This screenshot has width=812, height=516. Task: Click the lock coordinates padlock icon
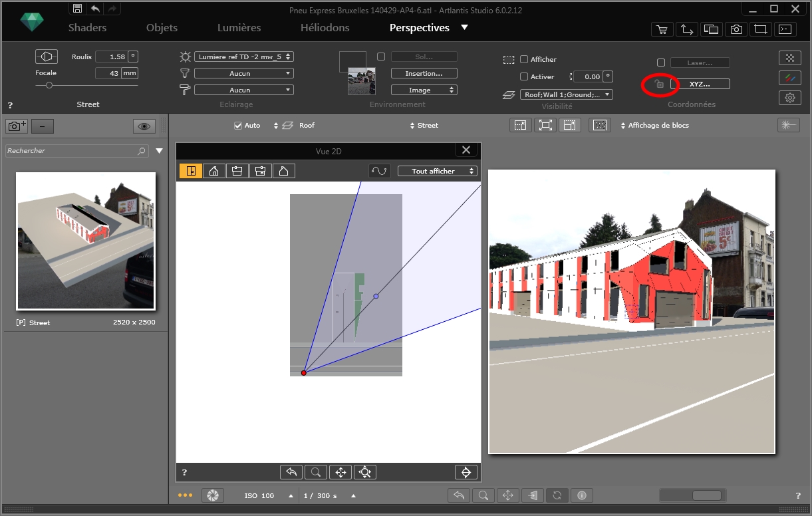[658, 84]
